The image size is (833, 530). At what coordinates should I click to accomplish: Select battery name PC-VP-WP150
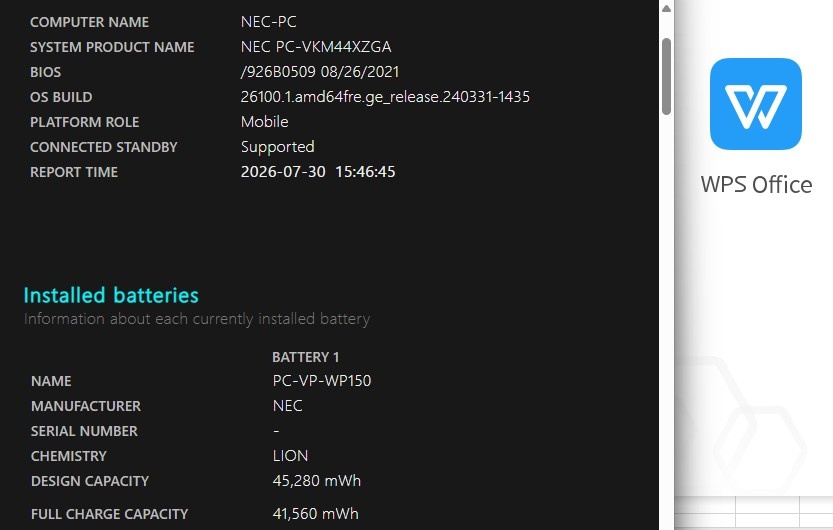pos(321,381)
